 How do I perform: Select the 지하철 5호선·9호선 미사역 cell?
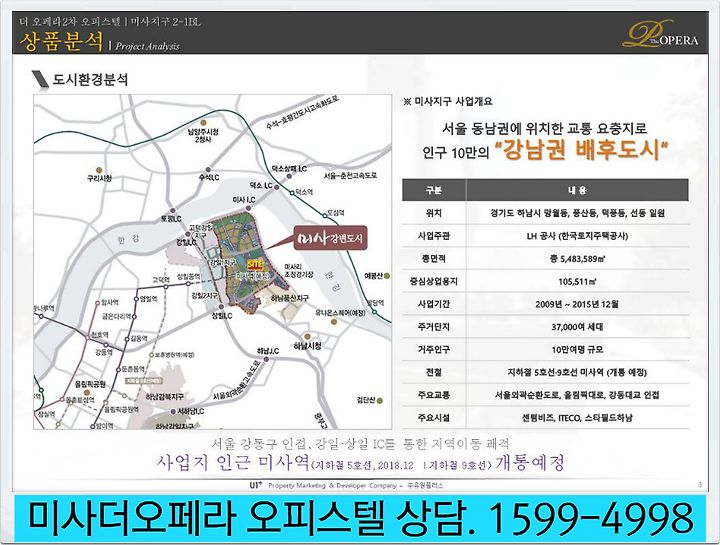[x=577, y=372]
